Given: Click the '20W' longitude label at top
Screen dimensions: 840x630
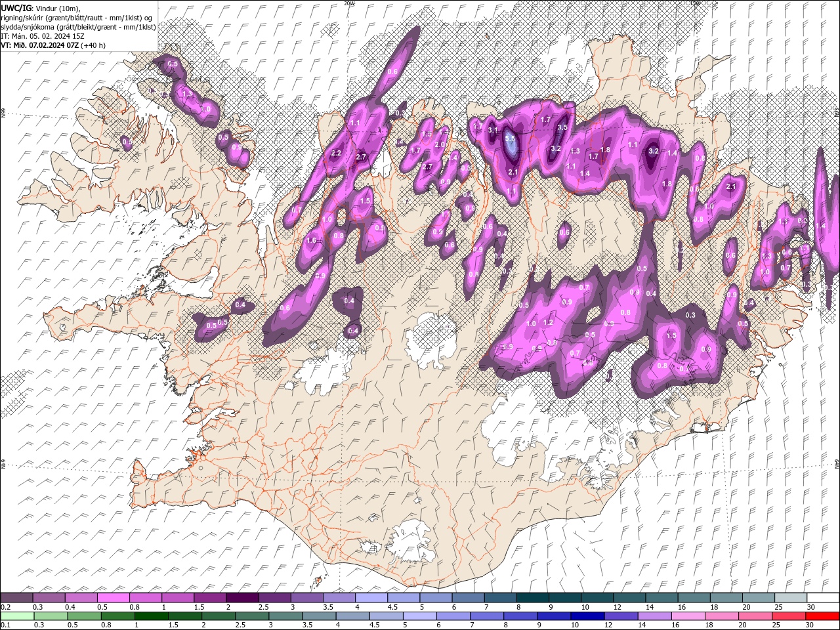Looking at the screenshot, I should click(349, 3).
